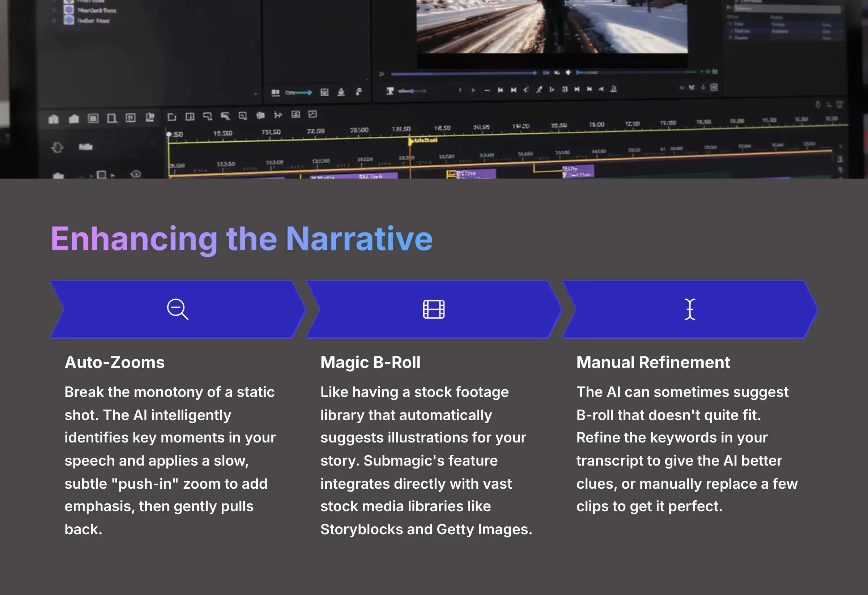Toggle the eye visibility icon on the timeline track
868x595 pixels.
136,174
